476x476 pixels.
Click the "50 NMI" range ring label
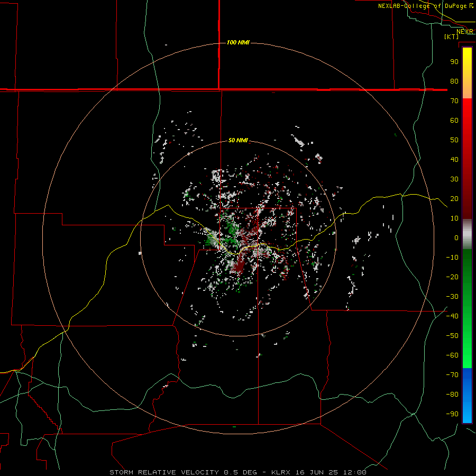tap(238, 140)
